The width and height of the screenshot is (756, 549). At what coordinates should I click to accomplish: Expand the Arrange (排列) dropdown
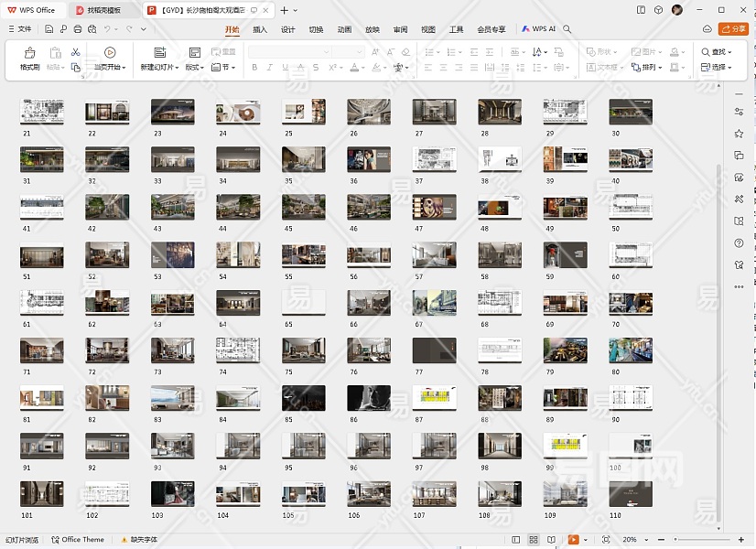pos(652,68)
